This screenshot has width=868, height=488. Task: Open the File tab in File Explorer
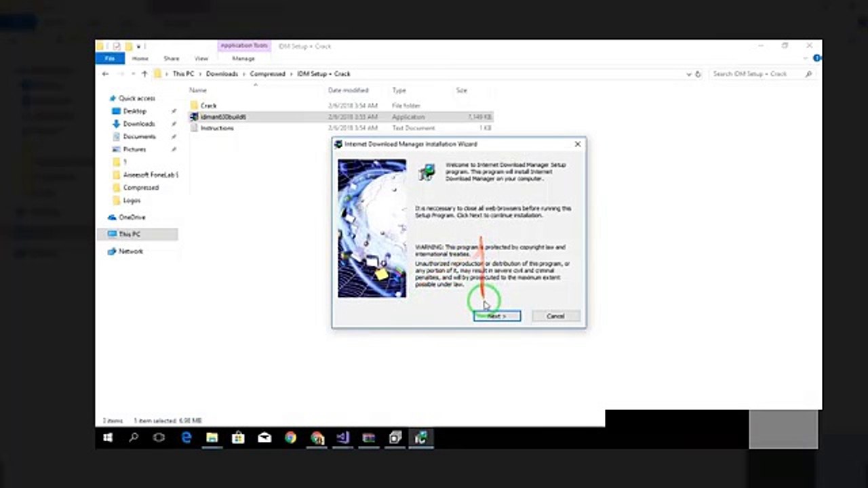(109, 59)
